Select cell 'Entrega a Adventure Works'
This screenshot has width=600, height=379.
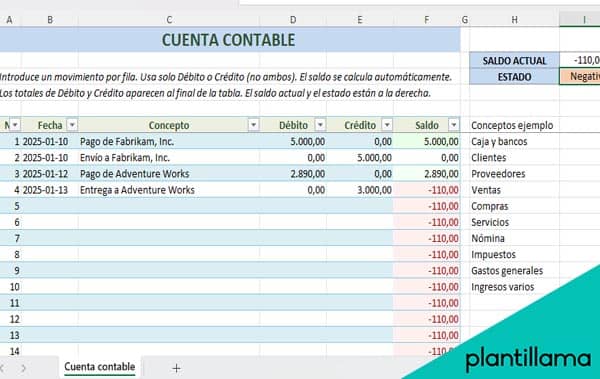point(169,190)
